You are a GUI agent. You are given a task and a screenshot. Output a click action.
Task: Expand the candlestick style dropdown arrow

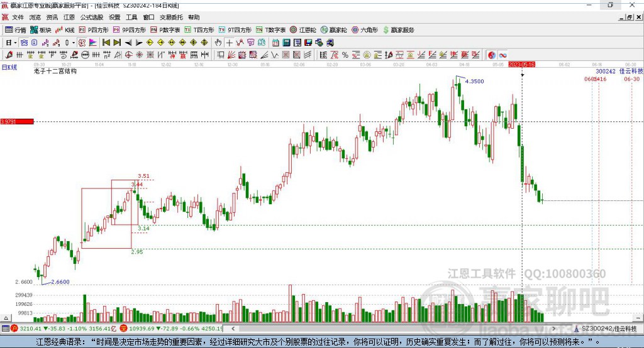(74, 43)
